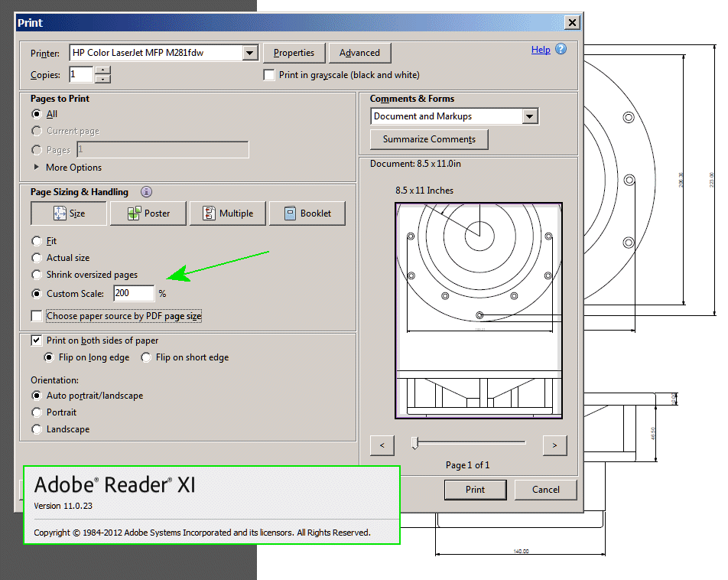
Task: Go to previous preview page
Action: click(382, 445)
